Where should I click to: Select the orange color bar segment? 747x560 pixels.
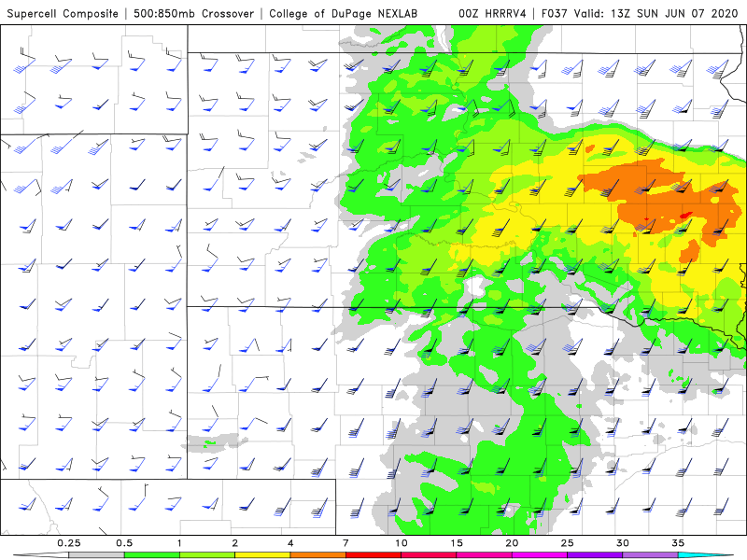[317, 555]
